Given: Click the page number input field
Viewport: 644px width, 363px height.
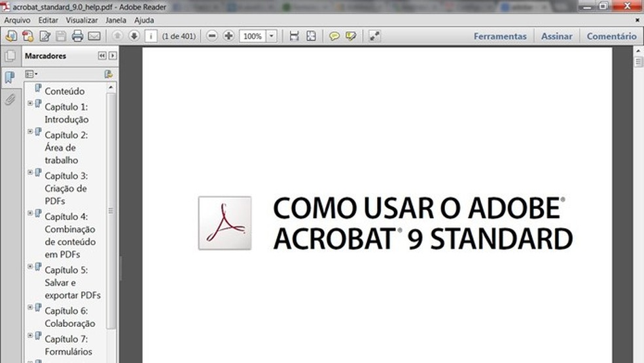Looking at the screenshot, I should pyautogui.click(x=151, y=36).
